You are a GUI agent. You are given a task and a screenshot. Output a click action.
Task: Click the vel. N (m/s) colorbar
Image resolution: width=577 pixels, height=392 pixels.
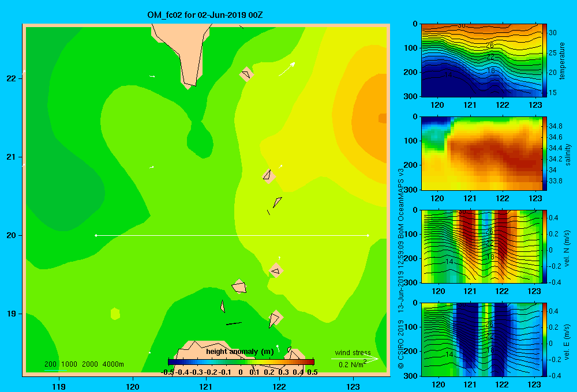545,246
